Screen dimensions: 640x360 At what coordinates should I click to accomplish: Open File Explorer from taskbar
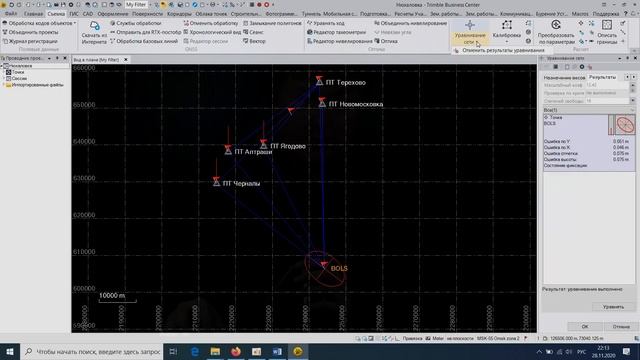(215, 351)
